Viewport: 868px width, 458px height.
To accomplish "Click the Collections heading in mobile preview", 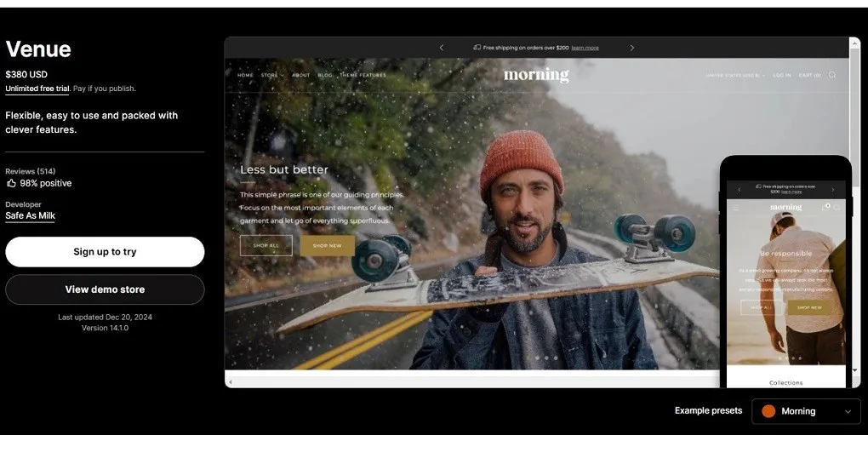I will (x=785, y=383).
